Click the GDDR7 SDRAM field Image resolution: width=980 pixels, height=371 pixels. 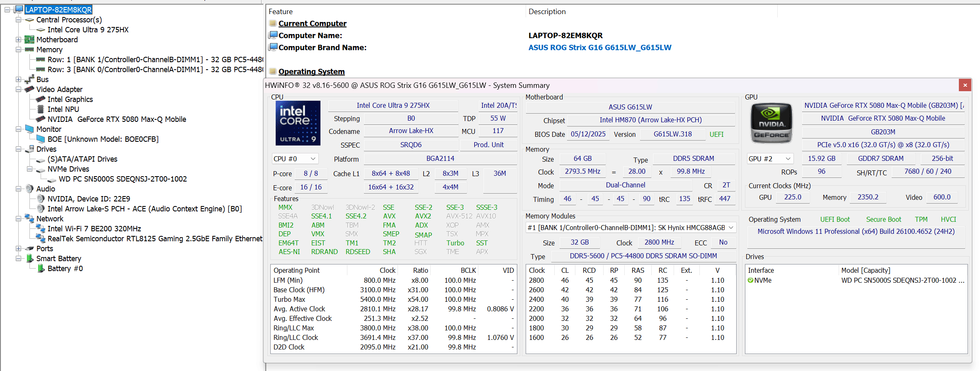[881, 158]
